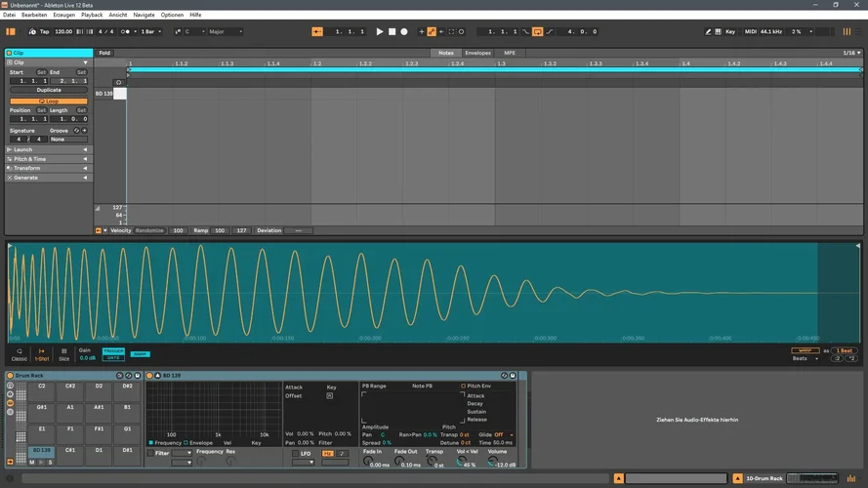Enable the LFO checkbox

(294, 453)
